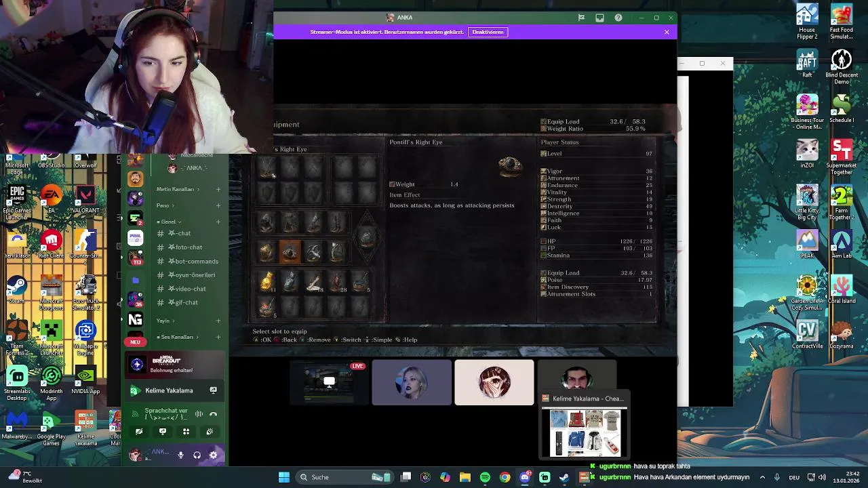Open the soundboard button
The height and width of the screenshot is (488, 868).
tap(210, 432)
